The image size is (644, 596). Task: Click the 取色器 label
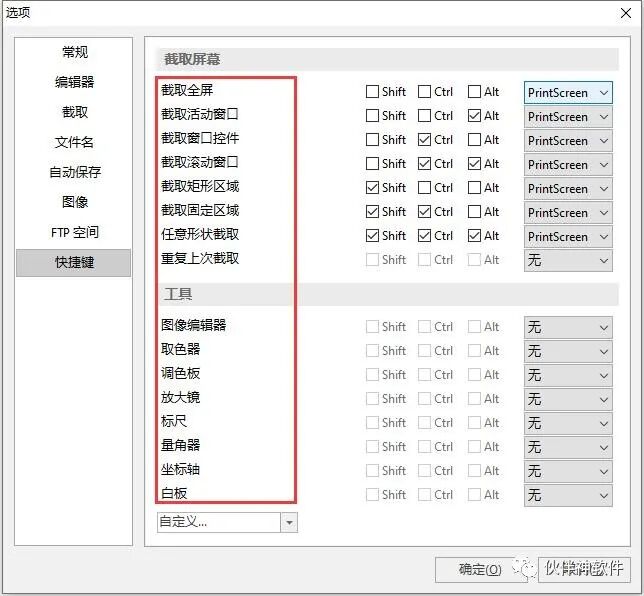(x=180, y=349)
